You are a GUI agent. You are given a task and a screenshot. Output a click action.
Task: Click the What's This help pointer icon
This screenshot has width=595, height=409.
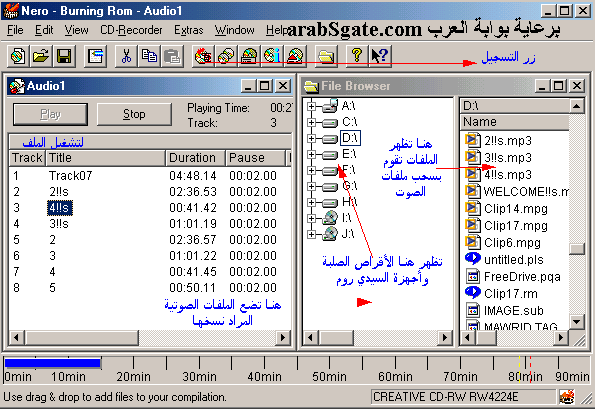pos(380,57)
